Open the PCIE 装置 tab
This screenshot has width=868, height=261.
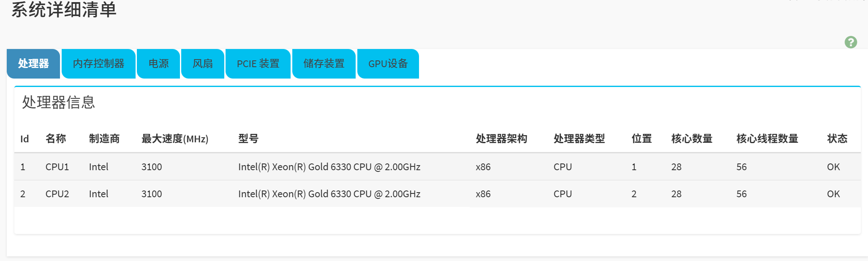tap(258, 64)
